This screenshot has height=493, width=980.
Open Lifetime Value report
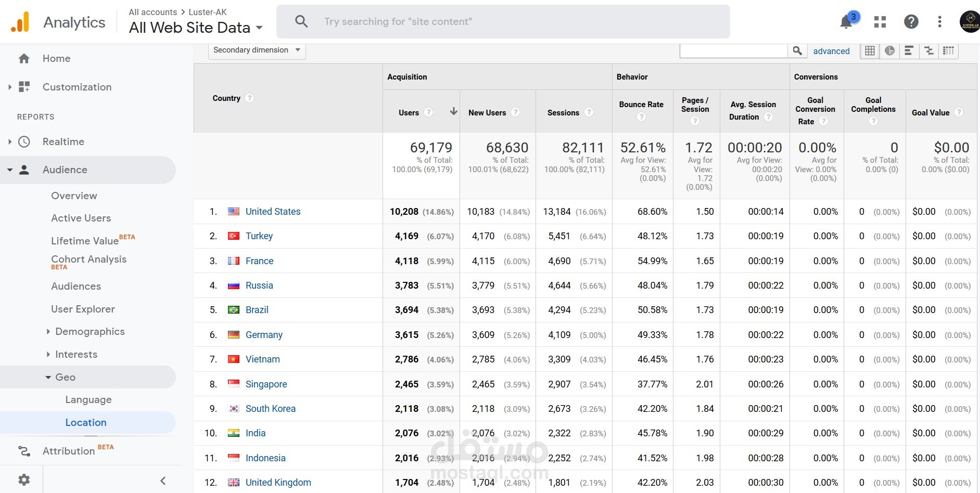(85, 241)
